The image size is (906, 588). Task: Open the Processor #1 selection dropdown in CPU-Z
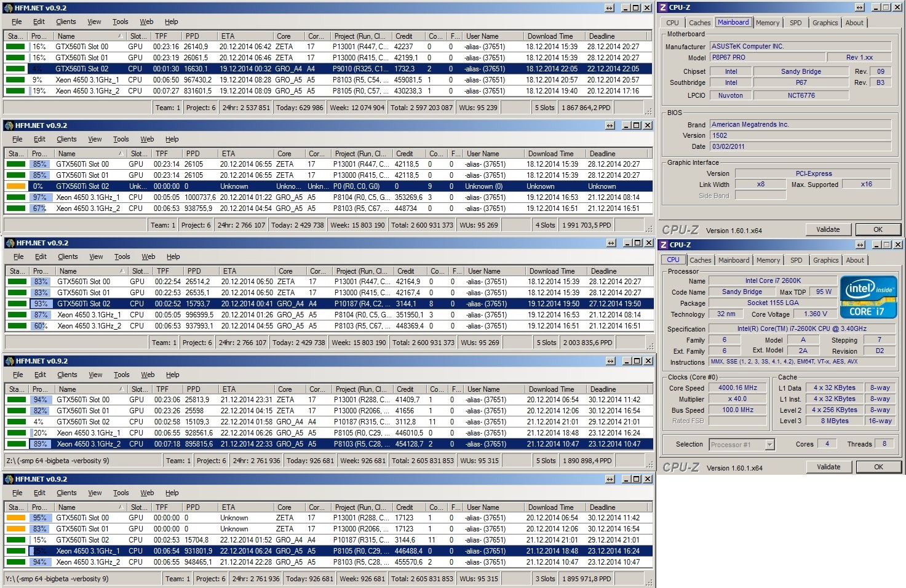769,444
